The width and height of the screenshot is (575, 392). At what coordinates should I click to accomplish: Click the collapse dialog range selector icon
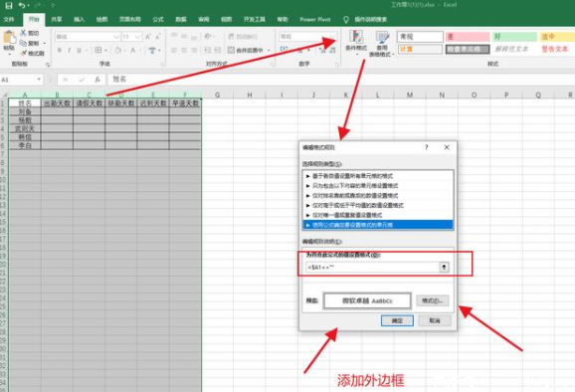pos(444,267)
